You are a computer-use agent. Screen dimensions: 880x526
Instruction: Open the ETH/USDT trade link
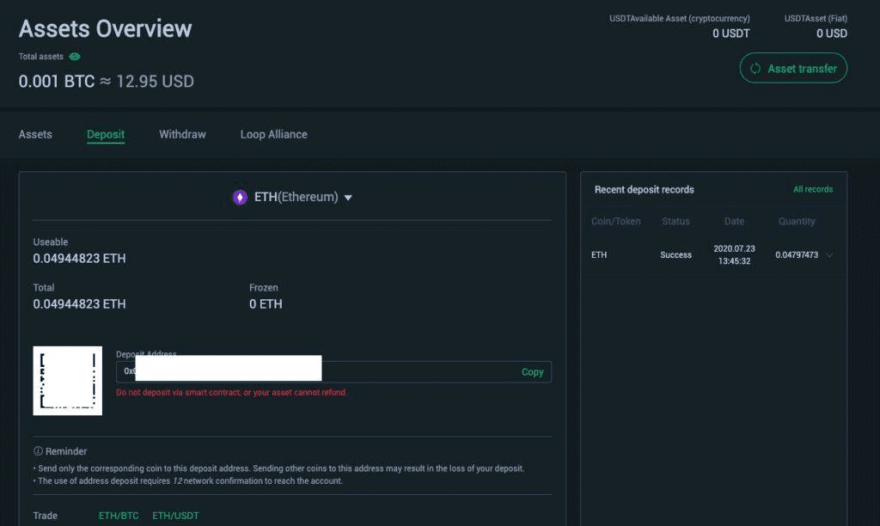176,515
